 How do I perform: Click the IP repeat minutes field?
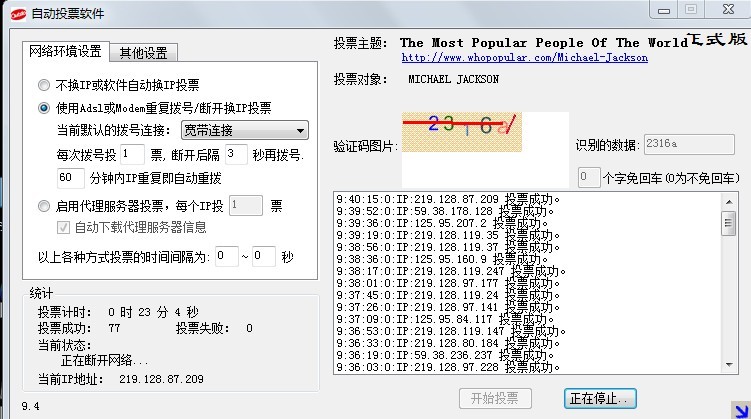(x=71, y=177)
